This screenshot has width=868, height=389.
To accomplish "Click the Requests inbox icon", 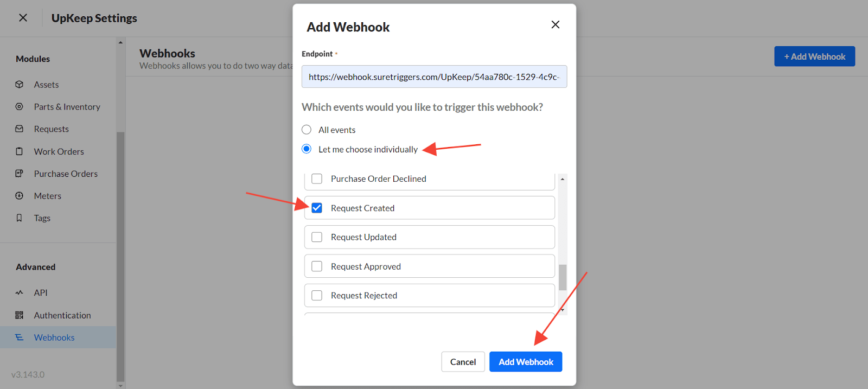I will click(20, 129).
